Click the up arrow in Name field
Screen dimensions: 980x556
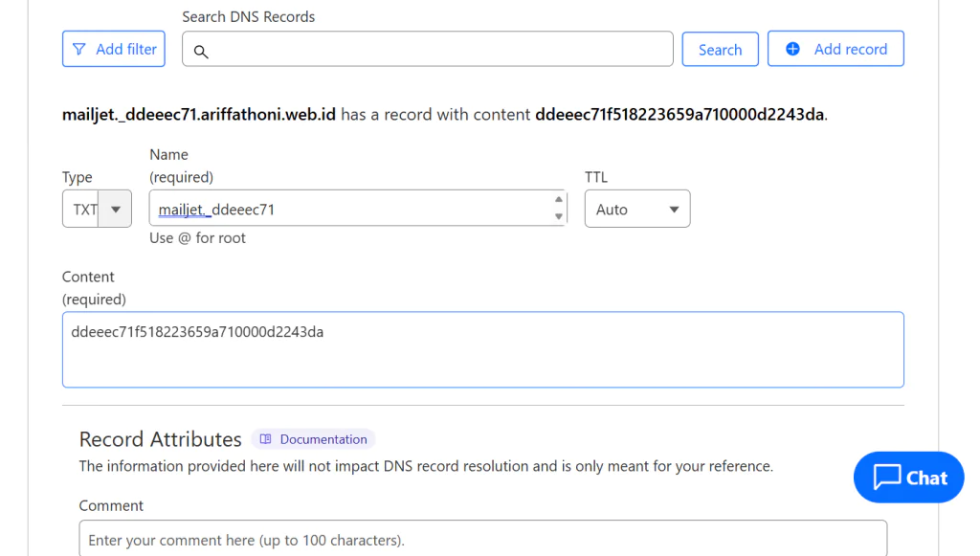(x=559, y=199)
